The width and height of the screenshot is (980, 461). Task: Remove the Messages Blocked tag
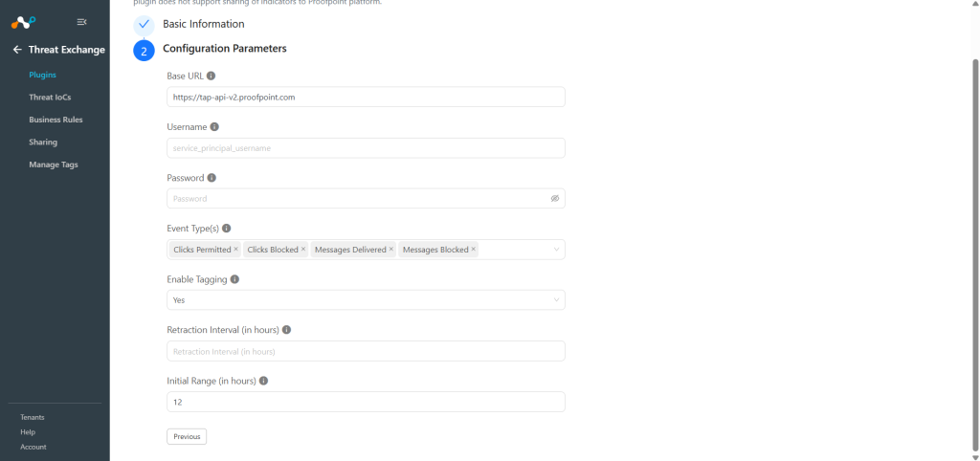[474, 250]
